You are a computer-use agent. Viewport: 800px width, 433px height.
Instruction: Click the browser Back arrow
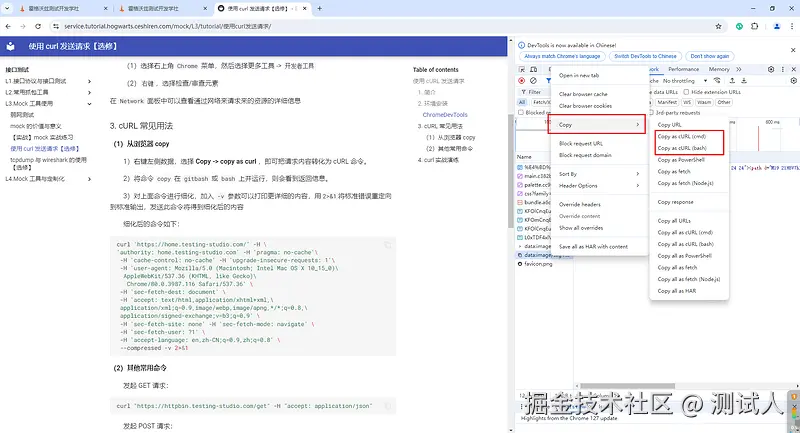click(x=8, y=26)
